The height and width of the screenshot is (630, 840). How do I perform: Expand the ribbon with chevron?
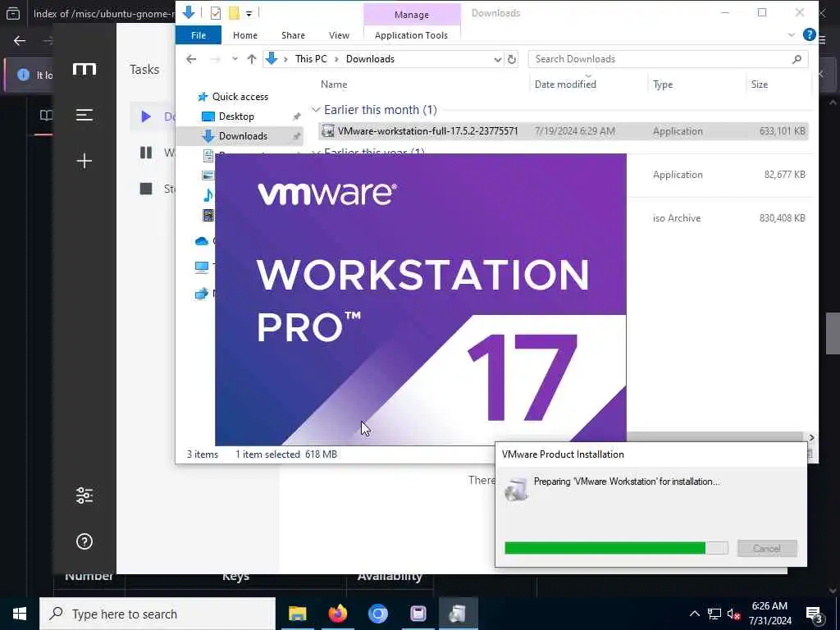click(792, 34)
